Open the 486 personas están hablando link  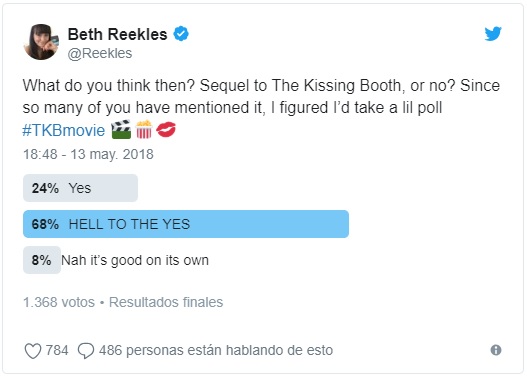tap(216, 350)
